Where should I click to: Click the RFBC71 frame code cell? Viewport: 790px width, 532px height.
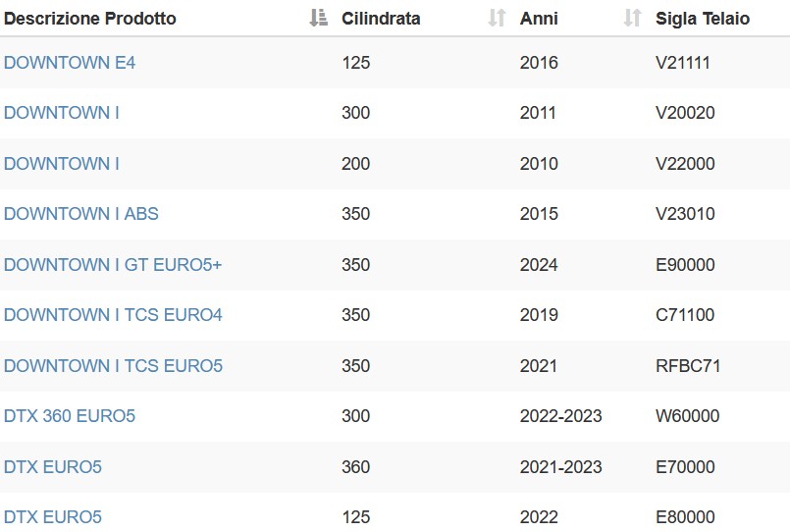pos(688,366)
